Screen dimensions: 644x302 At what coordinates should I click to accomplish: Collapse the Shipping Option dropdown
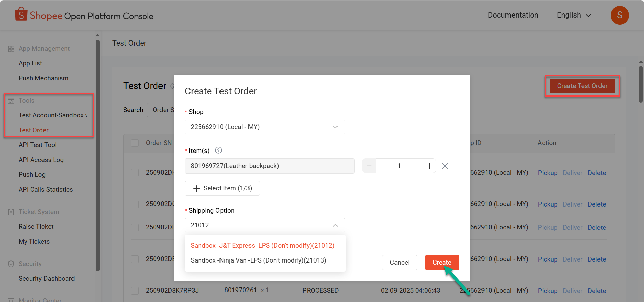pos(335,225)
